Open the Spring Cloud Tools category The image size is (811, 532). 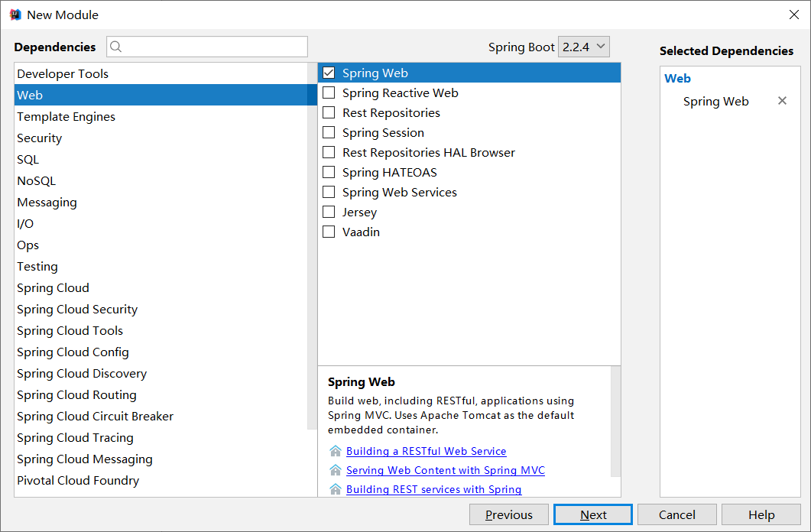pos(161,330)
